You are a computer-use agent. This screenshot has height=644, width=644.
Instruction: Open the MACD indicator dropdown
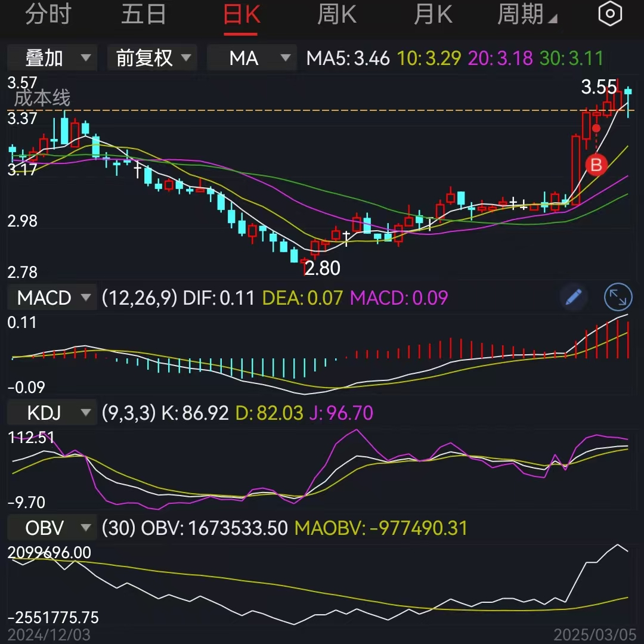(x=51, y=297)
